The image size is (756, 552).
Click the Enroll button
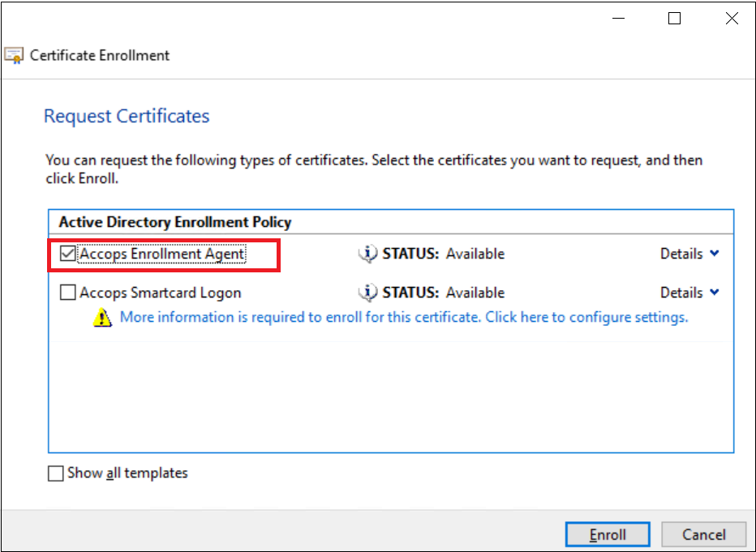pos(608,535)
